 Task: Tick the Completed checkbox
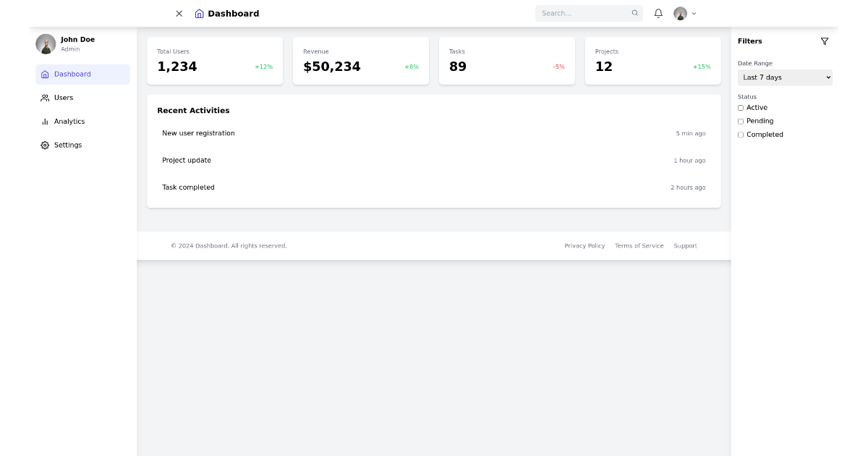pos(741,134)
